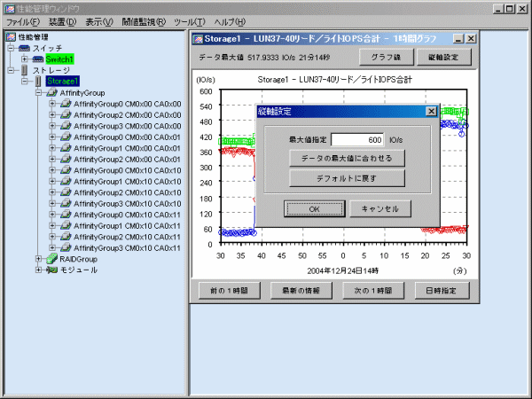Click the 前の1時間 button

pos(230,291)
